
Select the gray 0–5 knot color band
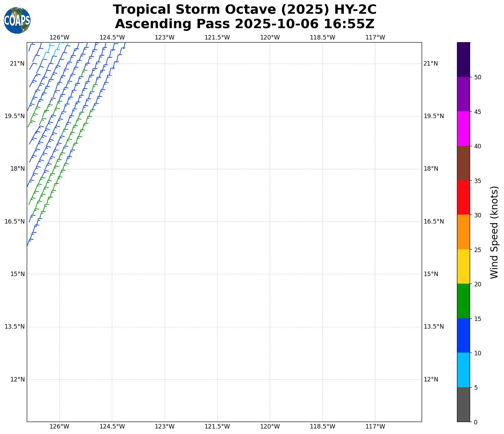pyautogui.click(x=463, y=404)
